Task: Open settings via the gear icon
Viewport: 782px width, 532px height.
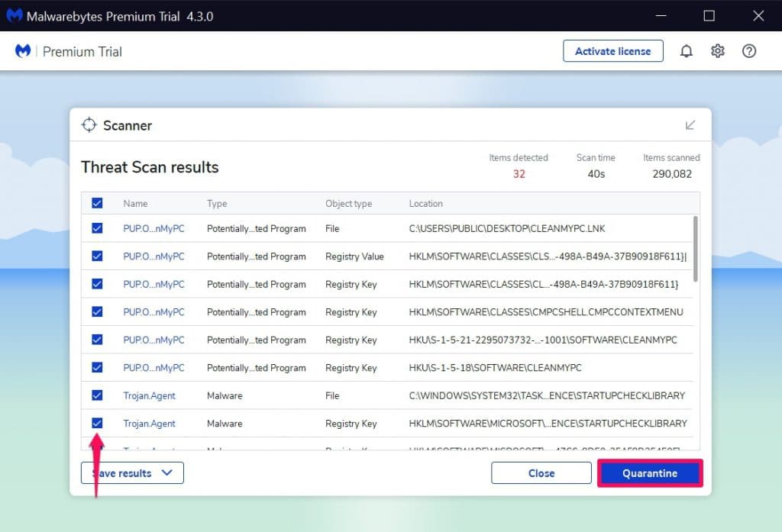Action: 717,51
